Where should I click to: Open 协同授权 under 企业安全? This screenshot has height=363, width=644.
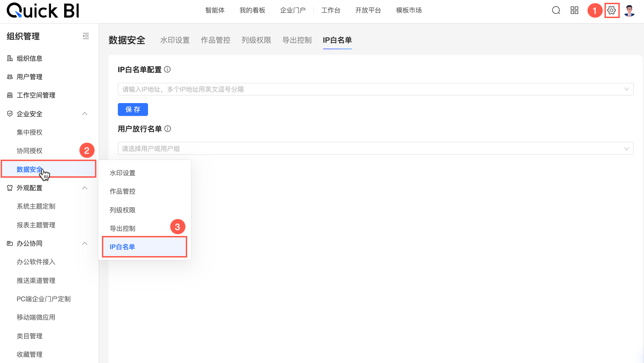click(x=29, y=151)
